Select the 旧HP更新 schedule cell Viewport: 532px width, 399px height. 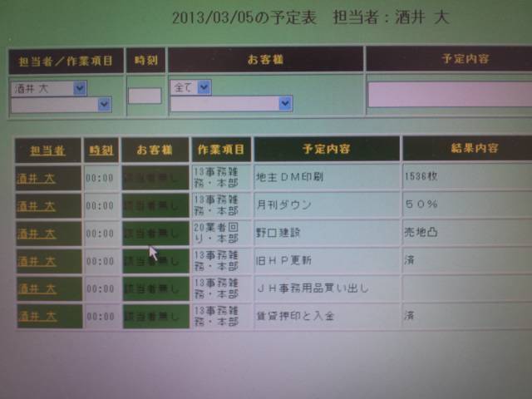tap(327, 260)
